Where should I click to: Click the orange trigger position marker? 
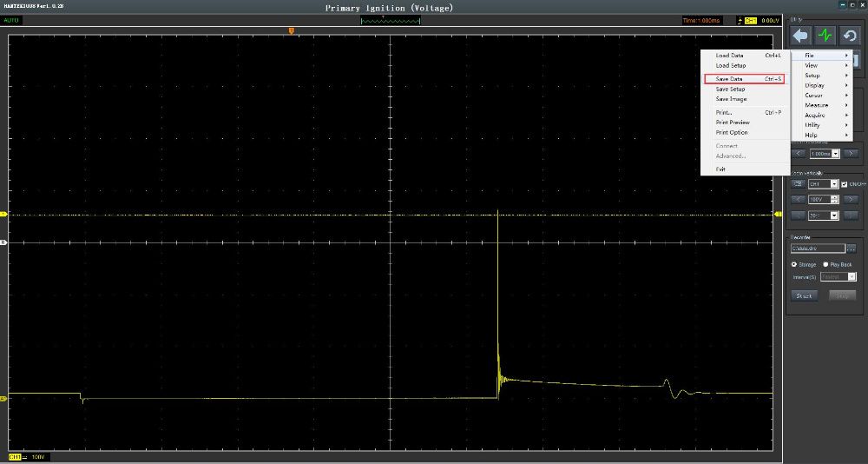pos(291,30)
